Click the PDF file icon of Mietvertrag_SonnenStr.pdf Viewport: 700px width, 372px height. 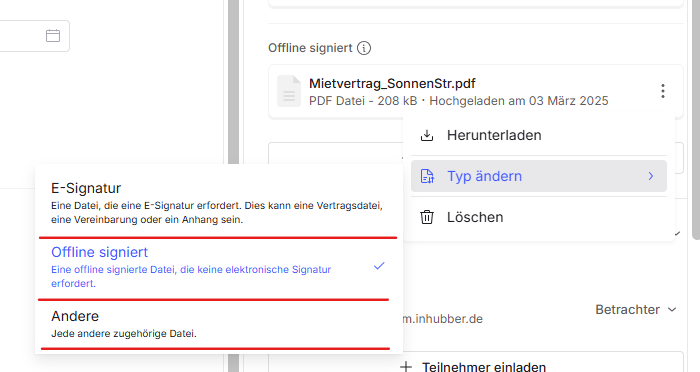(289, 91)
